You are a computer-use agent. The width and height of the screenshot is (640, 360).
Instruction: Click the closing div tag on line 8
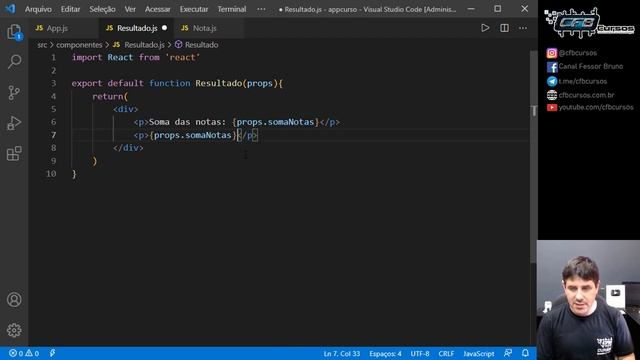pyautogui.click(x=128, y=148)
